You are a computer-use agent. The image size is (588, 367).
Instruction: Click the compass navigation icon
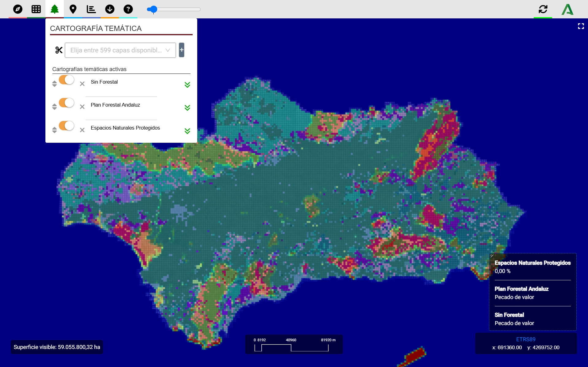click(x=18, y=9)
